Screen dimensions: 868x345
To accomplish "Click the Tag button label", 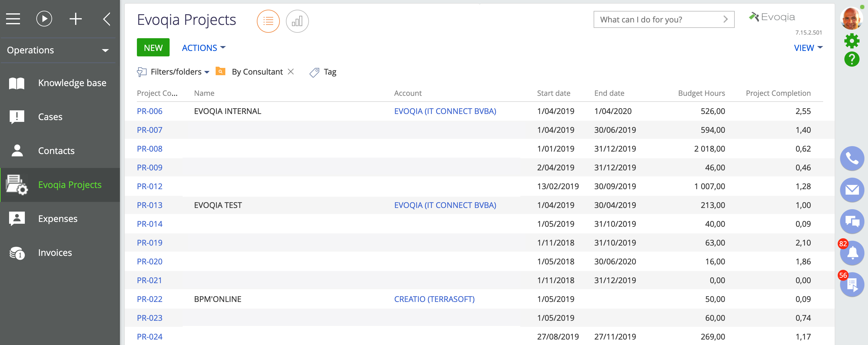I will (x=330, y=72).
